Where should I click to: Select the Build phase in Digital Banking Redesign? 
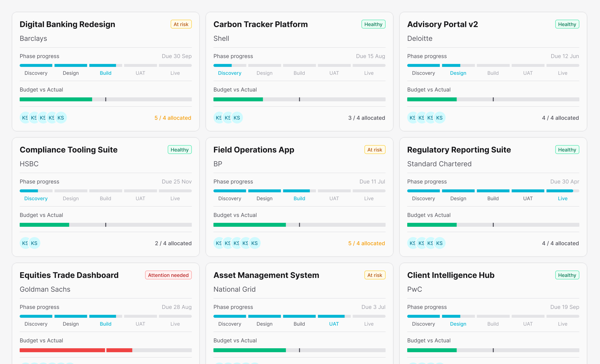pyautogui.click(x=105, y=73)
